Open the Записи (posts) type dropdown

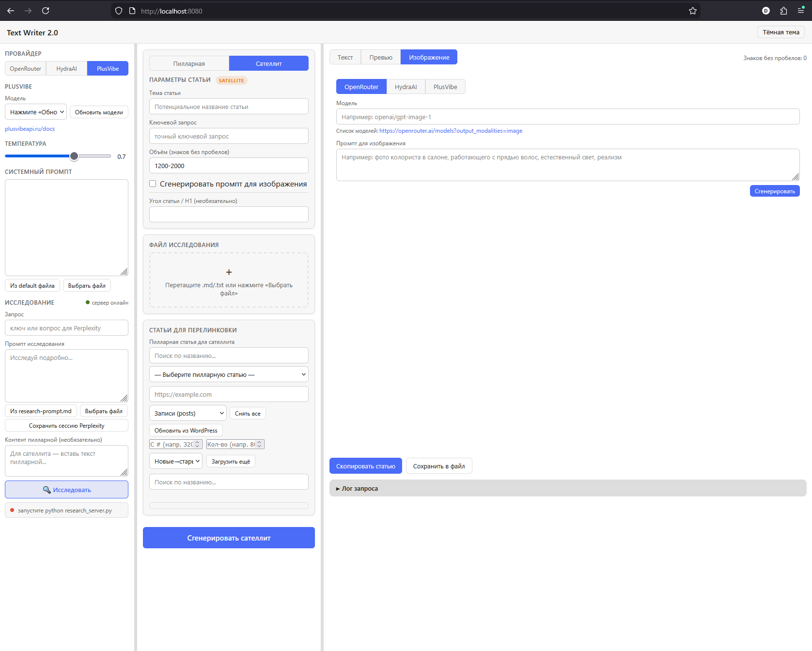(188, 413)
